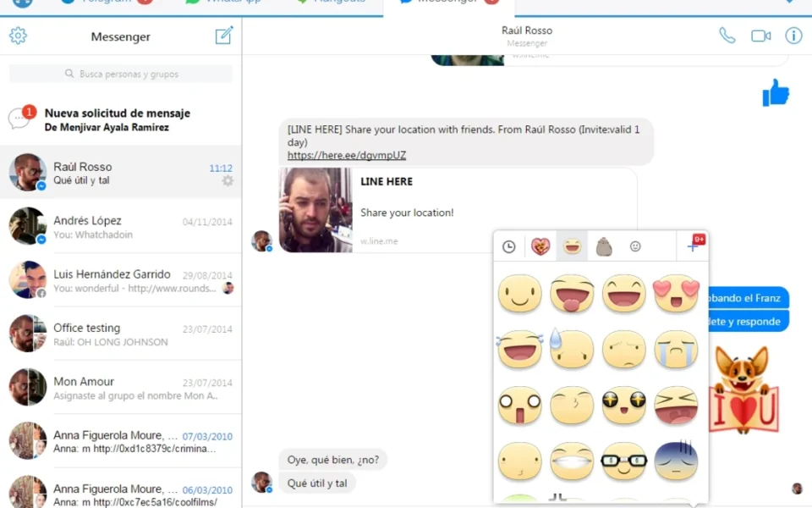Send the shocked wide-eyed sticker
The image size is (812, 508).
520,405
